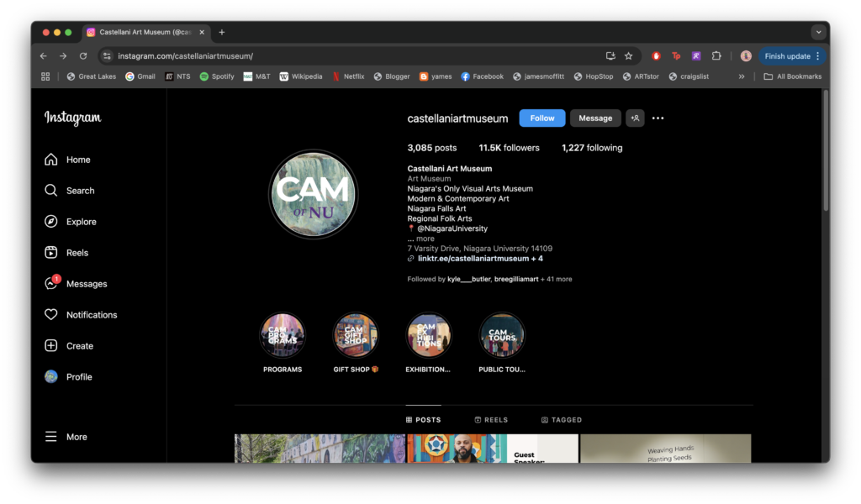Viewport: 861px width, 504px height.
Task: Open the Gmail bookmark
Action: [x=140, y=76]
